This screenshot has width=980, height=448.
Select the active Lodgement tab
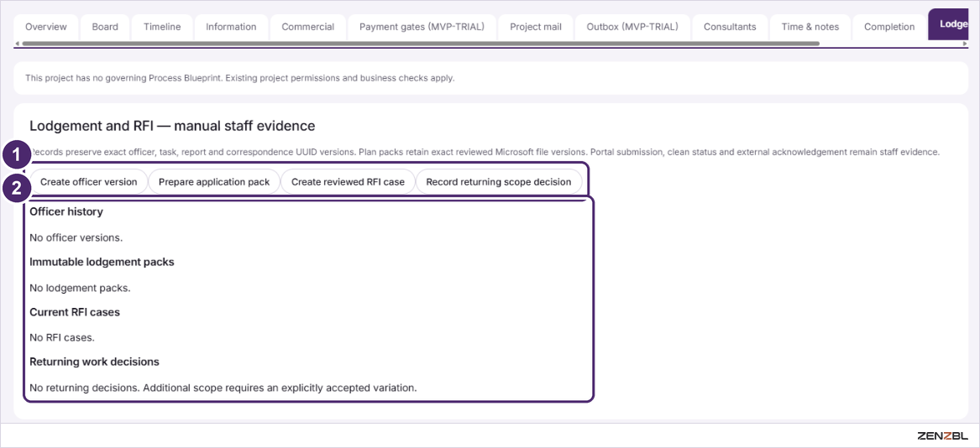pyautogui.click(x=949, y=26)
